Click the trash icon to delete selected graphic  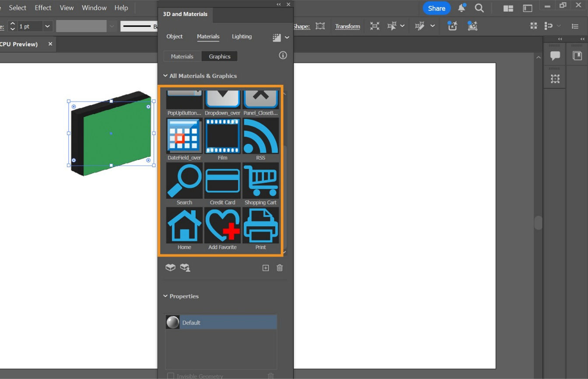click(x=280, y=268)
